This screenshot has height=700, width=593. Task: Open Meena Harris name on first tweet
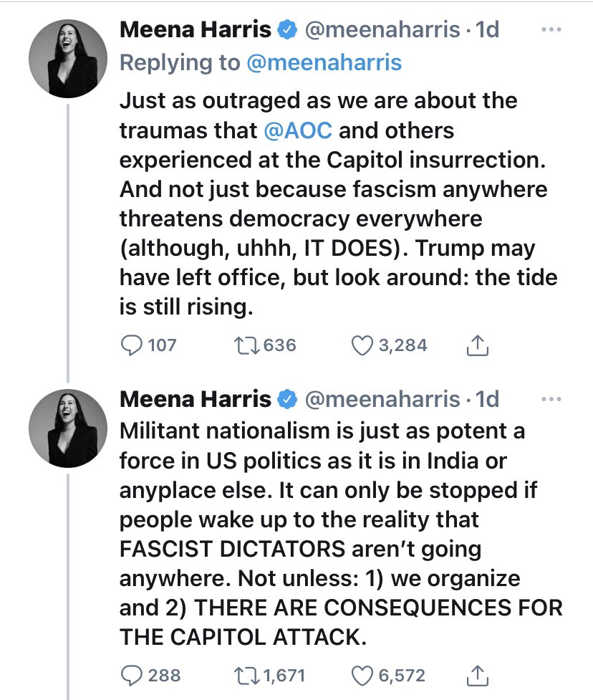(x=196, y=30)
